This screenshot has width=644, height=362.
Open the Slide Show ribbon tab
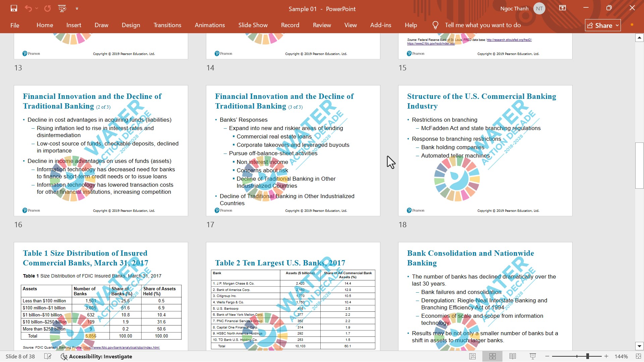(x=253, y=25)
